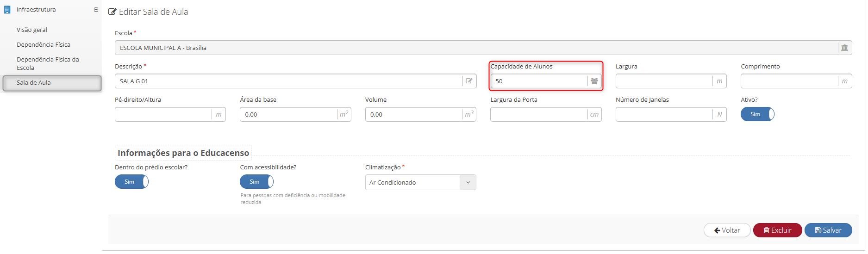This screenshot has height=254, width=868.
Task: Click the Salvar button
Action: tap(828, 230)
